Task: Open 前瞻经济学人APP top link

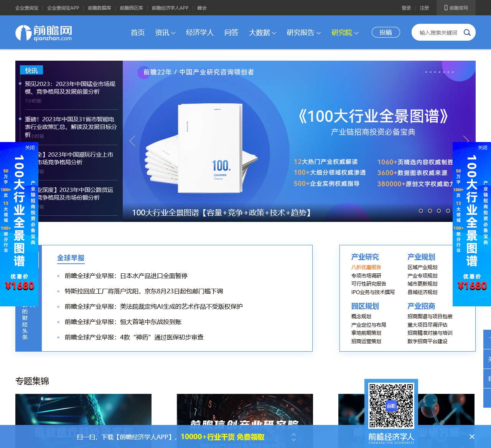Action: pos(170,8)
